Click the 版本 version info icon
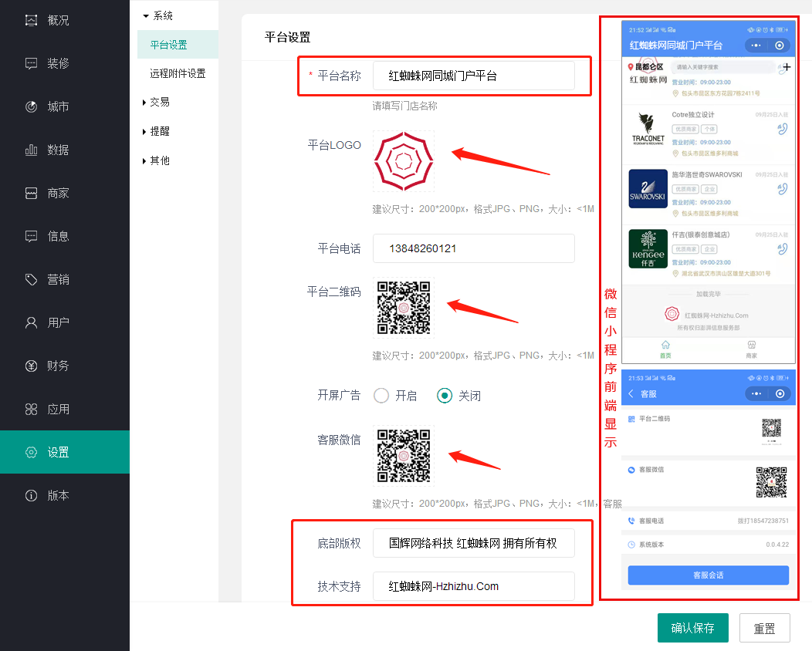This screenshot has width=812, height=651. click(31, 496)
